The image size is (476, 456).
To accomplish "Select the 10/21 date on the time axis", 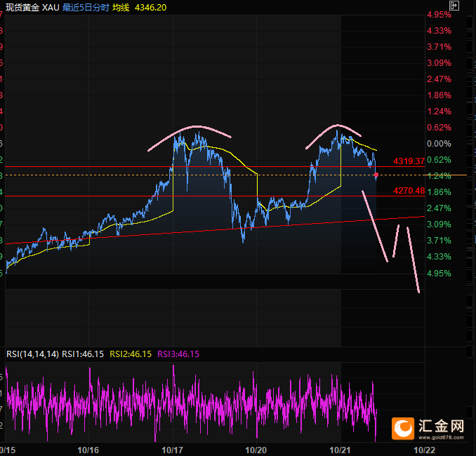I will point(341,450).
